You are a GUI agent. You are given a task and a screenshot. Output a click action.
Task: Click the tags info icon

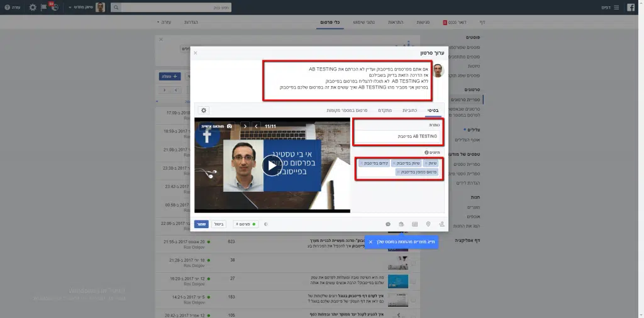click(x=427, y=152)
